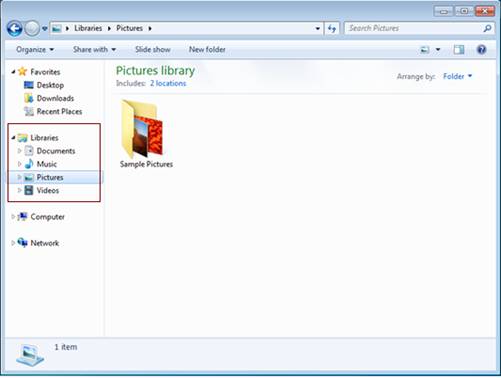Open the Organize menu
This screenshot has height=378, width=501.
coord(35,50)
